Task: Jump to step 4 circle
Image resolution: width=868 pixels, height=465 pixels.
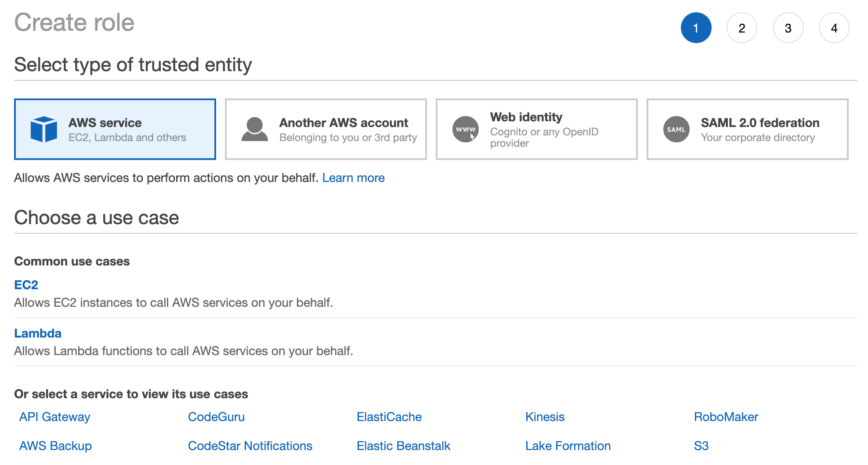Action: tap(834, 28)
